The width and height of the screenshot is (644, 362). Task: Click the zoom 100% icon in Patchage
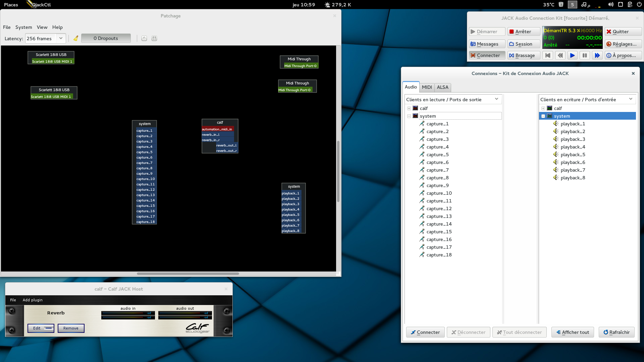pyautogui.click(x=144, y=38)
